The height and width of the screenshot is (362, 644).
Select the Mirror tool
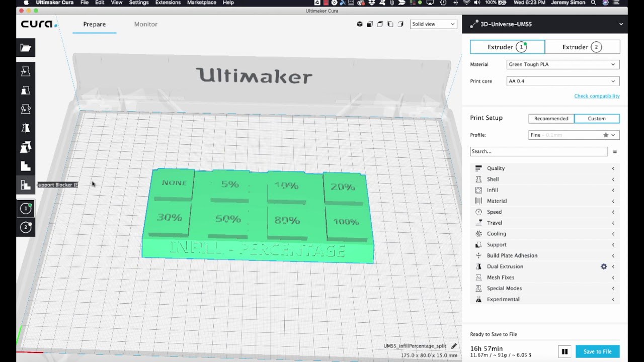tap(26, 128)
